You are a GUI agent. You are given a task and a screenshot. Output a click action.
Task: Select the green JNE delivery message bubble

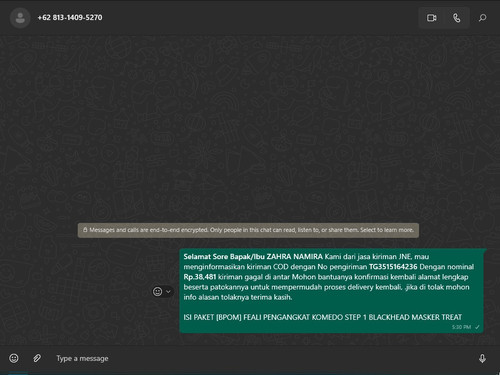pyautogui.click(x=332, y=290)
